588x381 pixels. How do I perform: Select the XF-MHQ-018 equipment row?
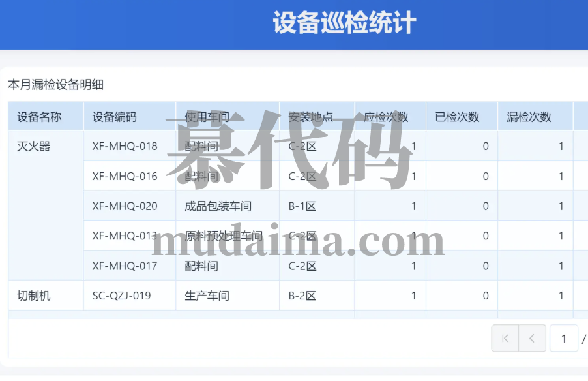coord(125,146)
